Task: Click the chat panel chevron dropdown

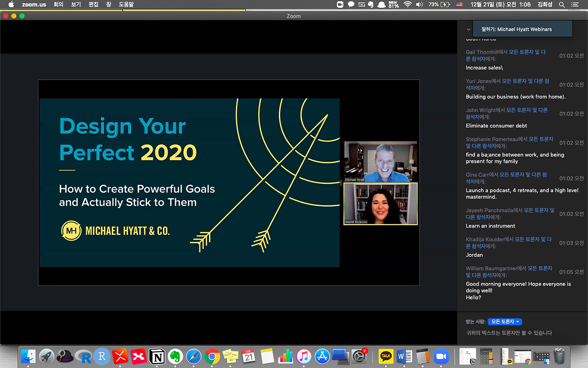Action: tap(469, 29)
